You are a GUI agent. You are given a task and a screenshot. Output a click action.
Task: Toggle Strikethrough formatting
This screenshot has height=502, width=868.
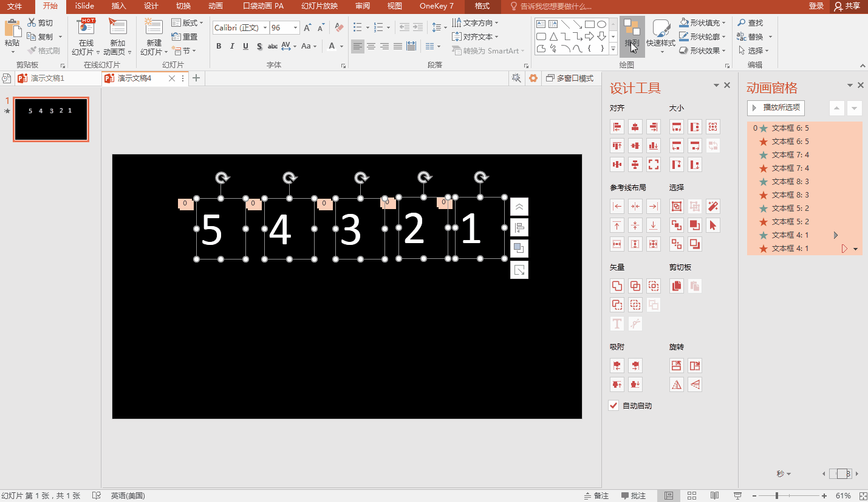click(273, 46)
